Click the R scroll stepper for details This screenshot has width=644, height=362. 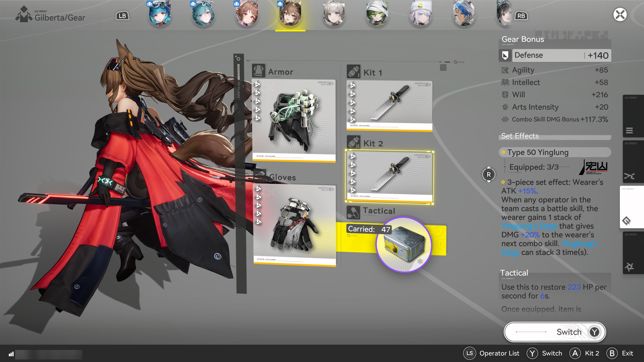coord(489,174)
